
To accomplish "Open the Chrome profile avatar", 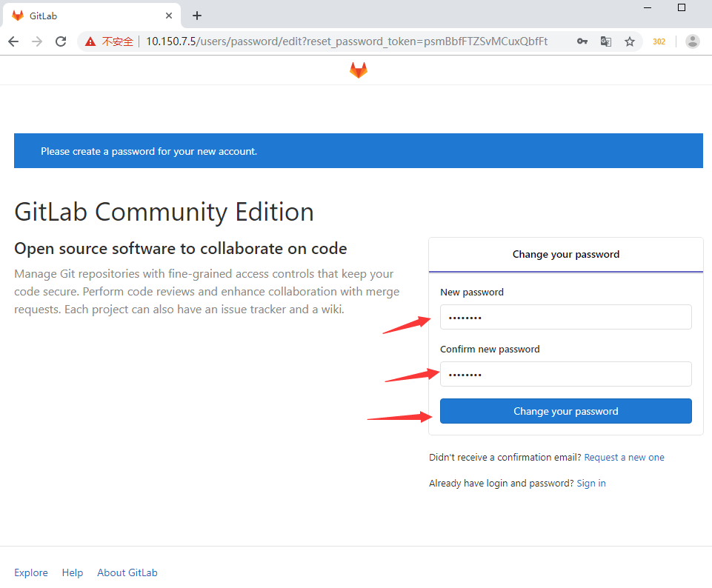I will point(692,41).
